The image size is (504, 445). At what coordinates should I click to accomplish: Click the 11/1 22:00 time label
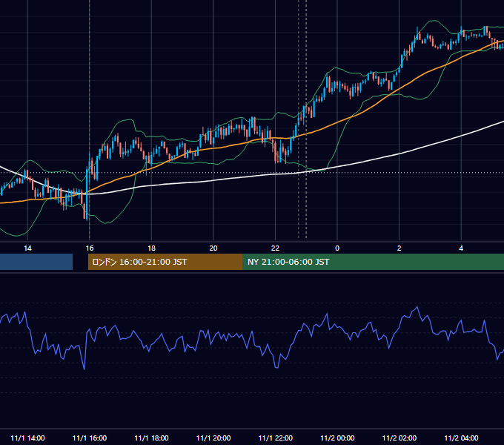coord(276,438)
